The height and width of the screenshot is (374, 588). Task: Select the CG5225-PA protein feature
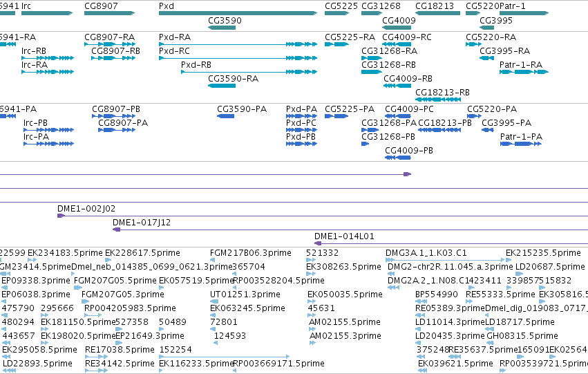[x=336, y=116]
